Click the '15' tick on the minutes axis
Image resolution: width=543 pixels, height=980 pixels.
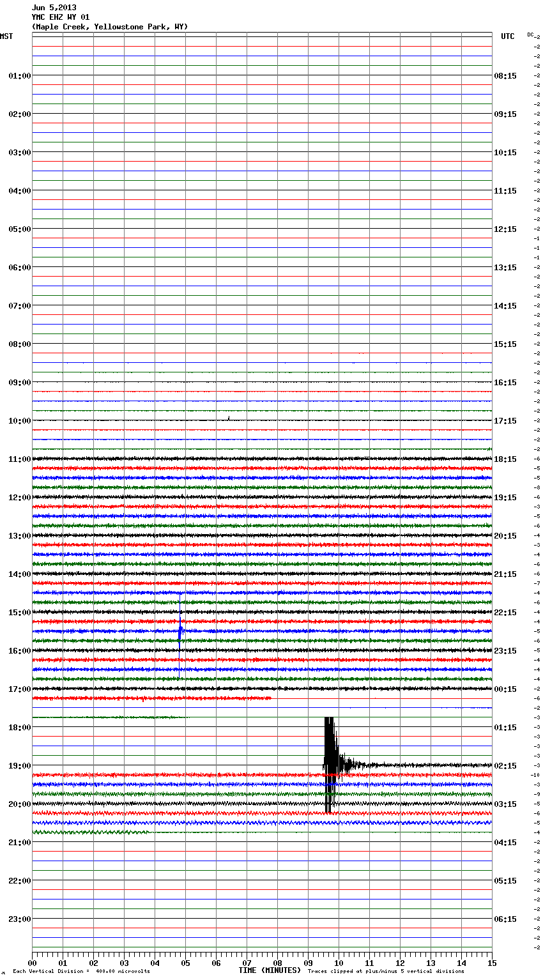[492, 963]
